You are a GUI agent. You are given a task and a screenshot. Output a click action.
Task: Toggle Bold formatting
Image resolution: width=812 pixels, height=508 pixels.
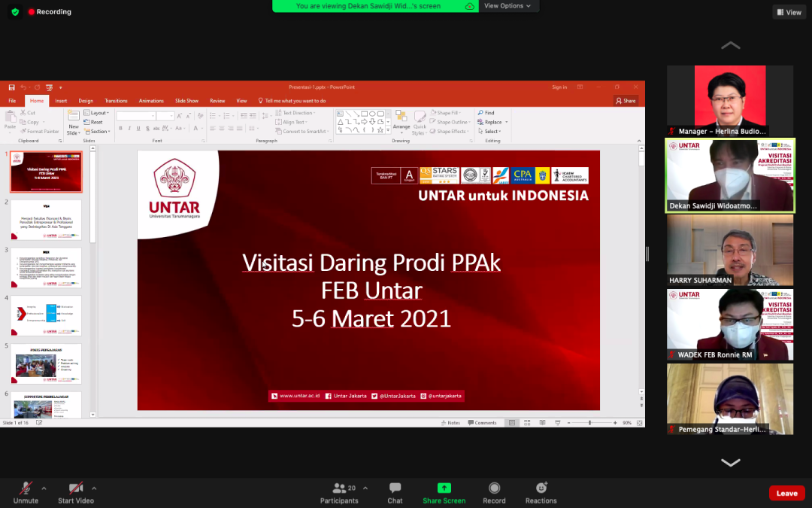pos(120,129)
